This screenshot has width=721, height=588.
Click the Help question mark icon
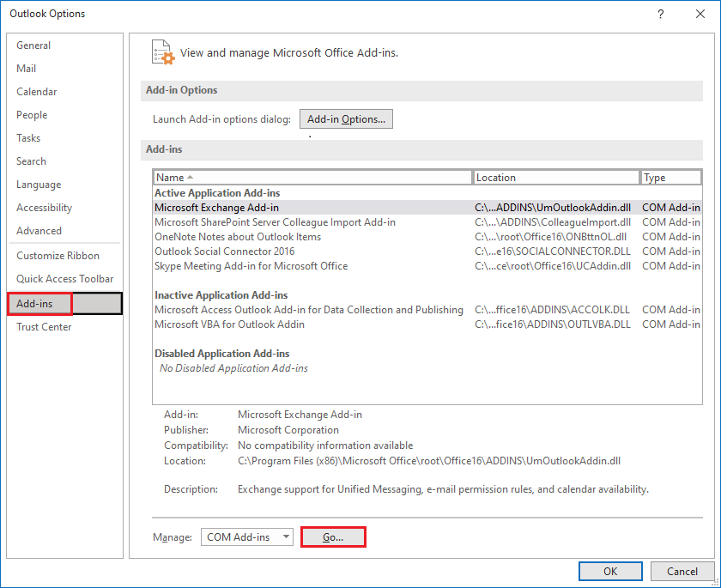pyautogui.click(x=660, y=14)
